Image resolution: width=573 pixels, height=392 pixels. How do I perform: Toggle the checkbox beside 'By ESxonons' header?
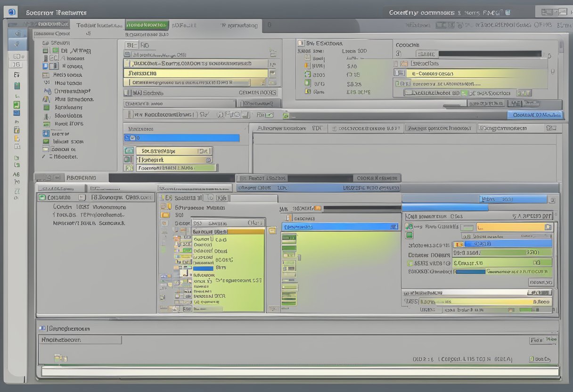[301, 43]
